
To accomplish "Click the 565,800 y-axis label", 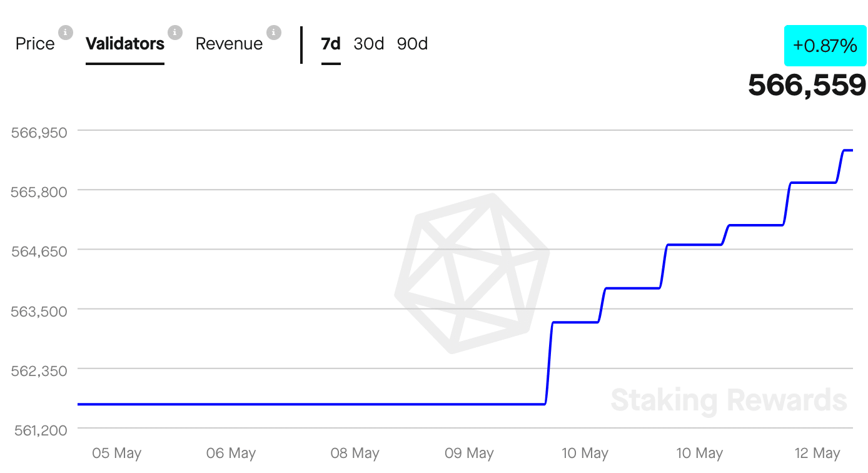I will coord(39,191).
